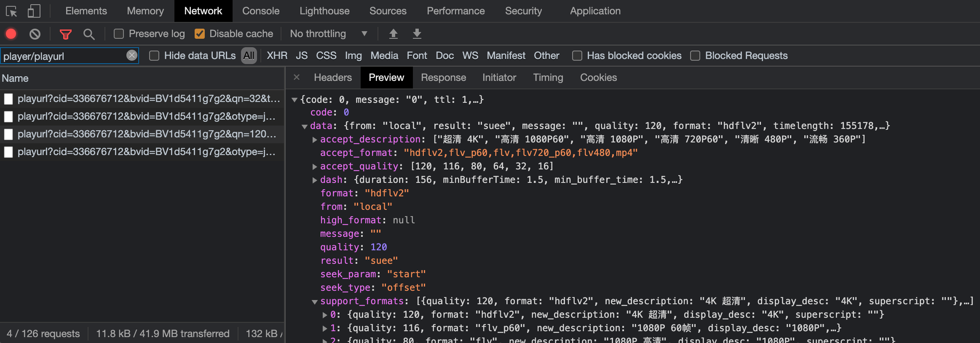Image resolution: width=980 pixels, height=343 pixels.
Task: Expand accept_quality array
Action: 315,166
